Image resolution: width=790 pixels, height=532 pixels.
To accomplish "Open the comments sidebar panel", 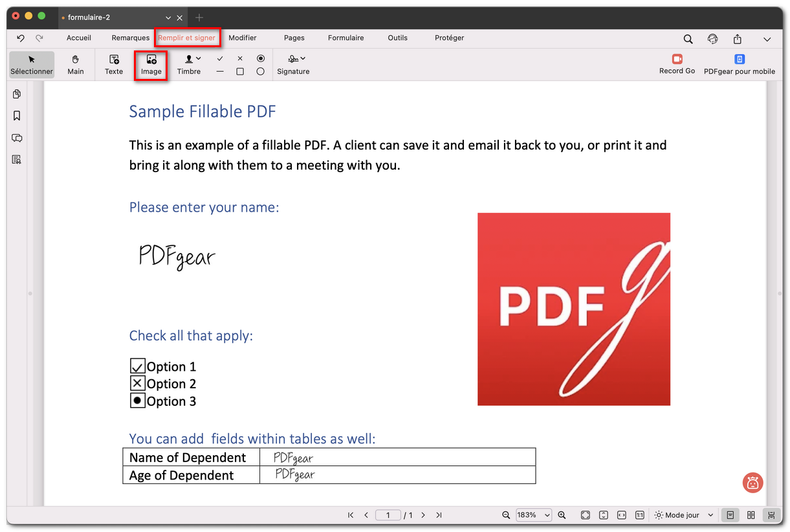I will (17, 138).
